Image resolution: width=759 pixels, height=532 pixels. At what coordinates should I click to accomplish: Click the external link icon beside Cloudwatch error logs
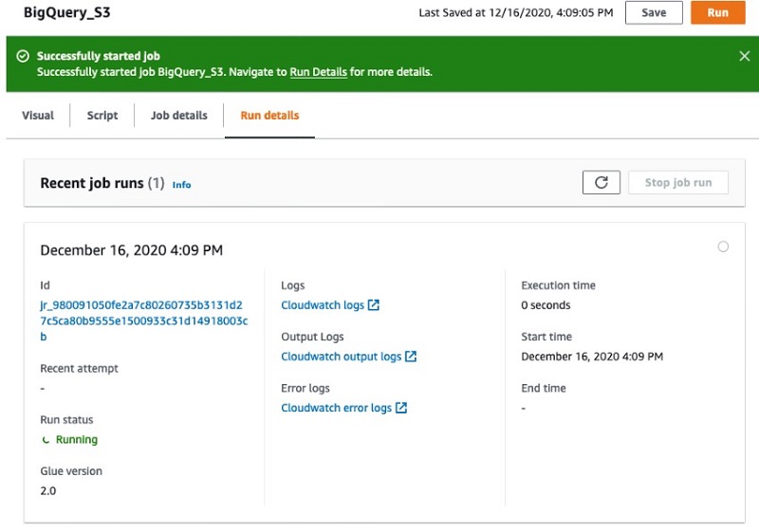(401, 408)
